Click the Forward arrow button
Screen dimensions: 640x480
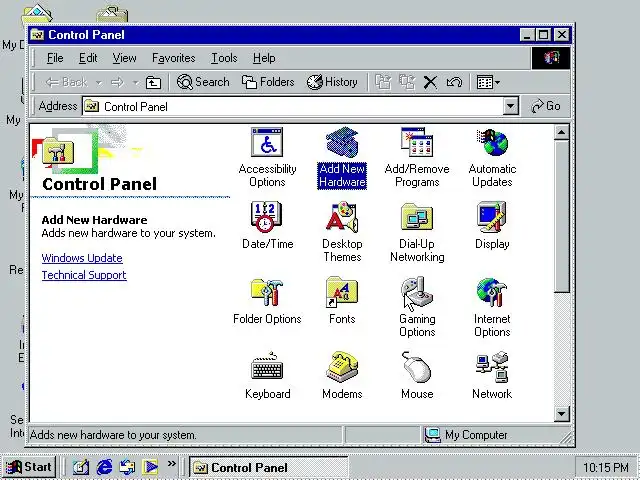[x=118, y=83]
